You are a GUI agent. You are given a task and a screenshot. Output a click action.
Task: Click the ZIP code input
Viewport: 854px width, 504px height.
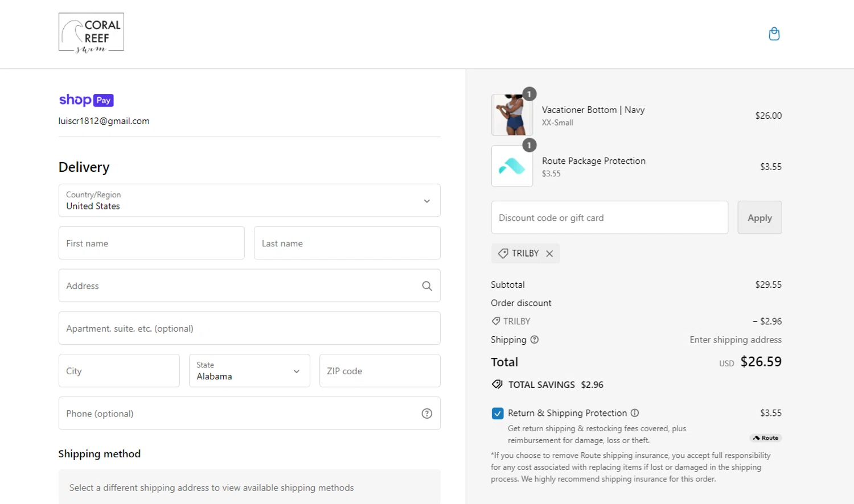pyautogui.click(x=380, y=371)
